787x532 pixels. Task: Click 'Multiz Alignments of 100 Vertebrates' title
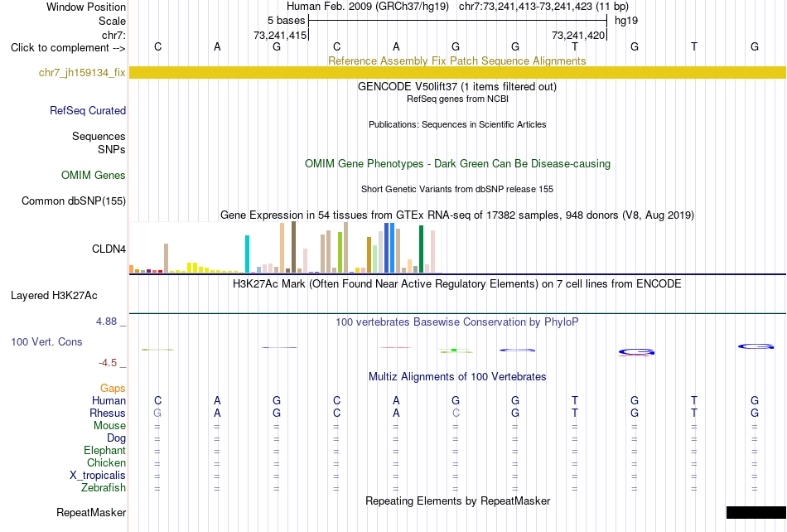click(x=457, y=376)
